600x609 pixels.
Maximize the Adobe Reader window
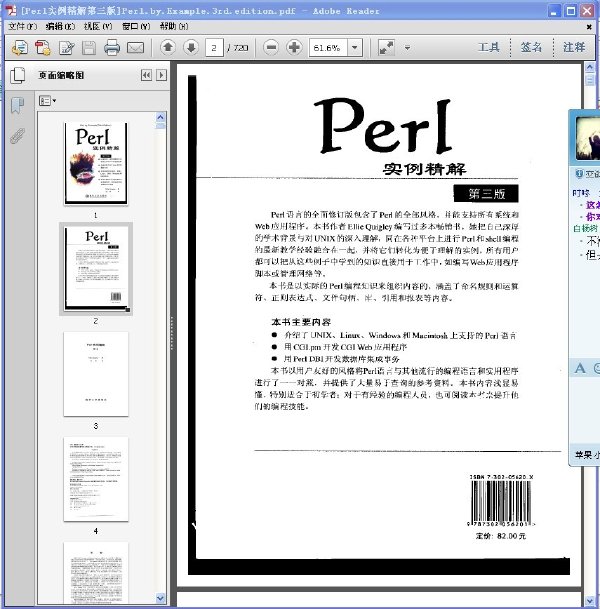click(x=571, y=10)
